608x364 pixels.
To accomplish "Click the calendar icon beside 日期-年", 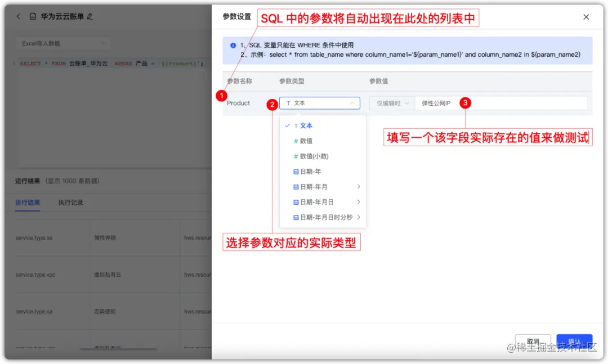I will coord(296,172).
